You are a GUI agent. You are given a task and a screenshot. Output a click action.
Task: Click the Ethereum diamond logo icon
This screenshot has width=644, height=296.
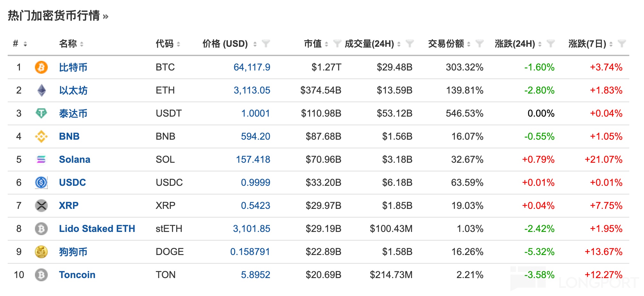(41, 90)
